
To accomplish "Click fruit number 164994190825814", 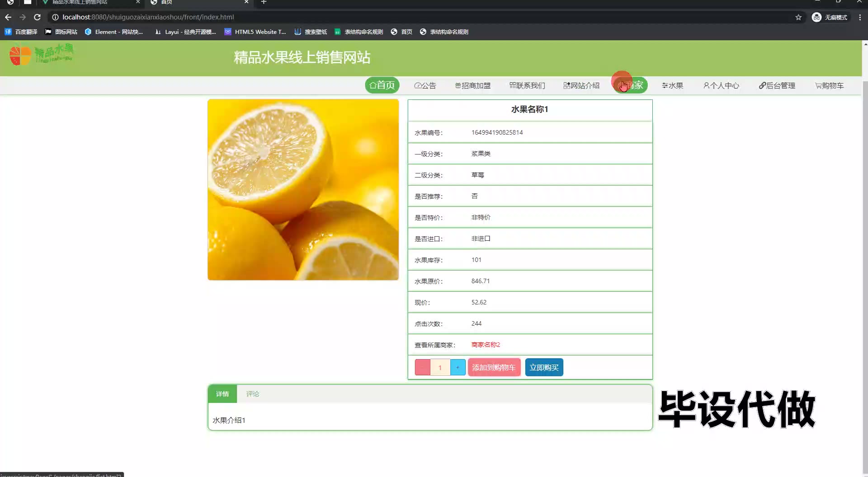I will point(497,132).
